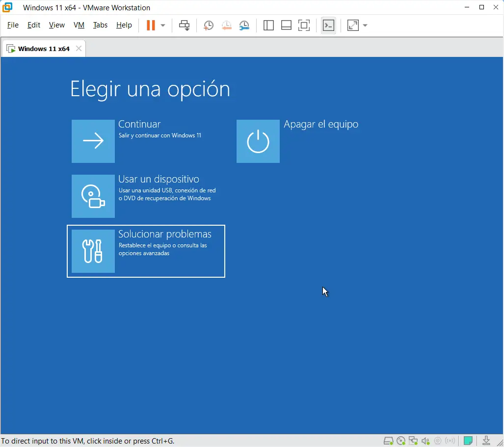504x447 pixels.
Task: Click the CD/DVD drive status icon
Action: pyautogui.click(x=401, y=441)
